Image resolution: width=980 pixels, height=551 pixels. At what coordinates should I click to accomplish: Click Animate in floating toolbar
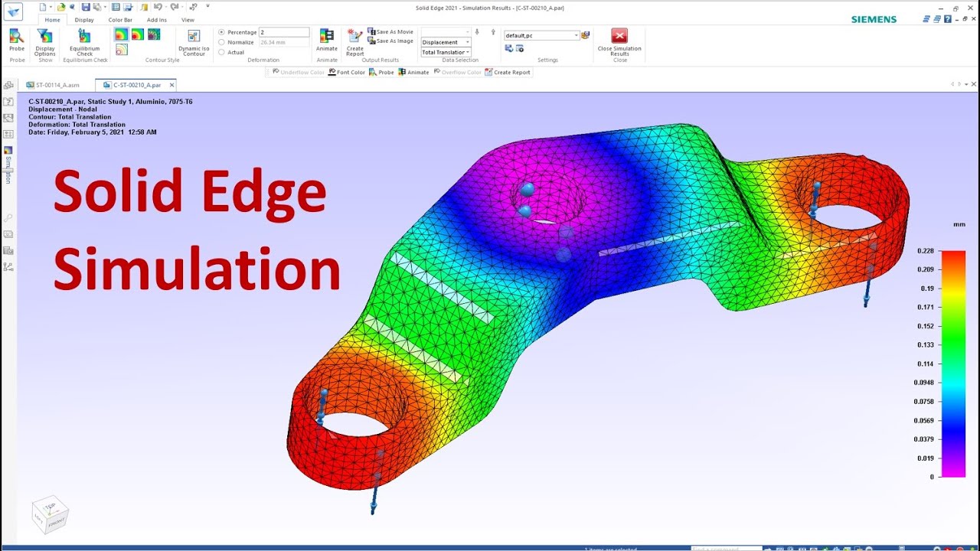tap(413, 72)
